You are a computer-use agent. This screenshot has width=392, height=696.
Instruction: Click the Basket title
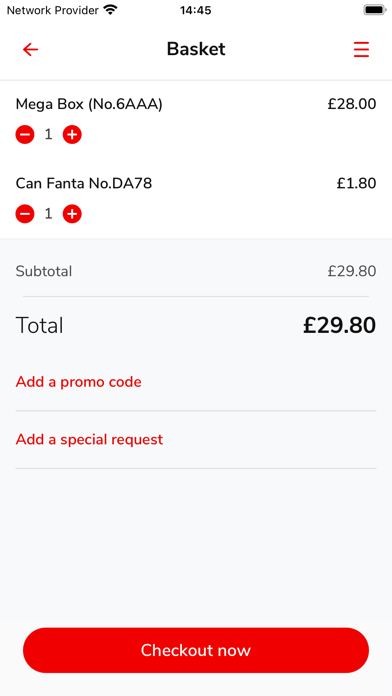(x=196, y=49)
